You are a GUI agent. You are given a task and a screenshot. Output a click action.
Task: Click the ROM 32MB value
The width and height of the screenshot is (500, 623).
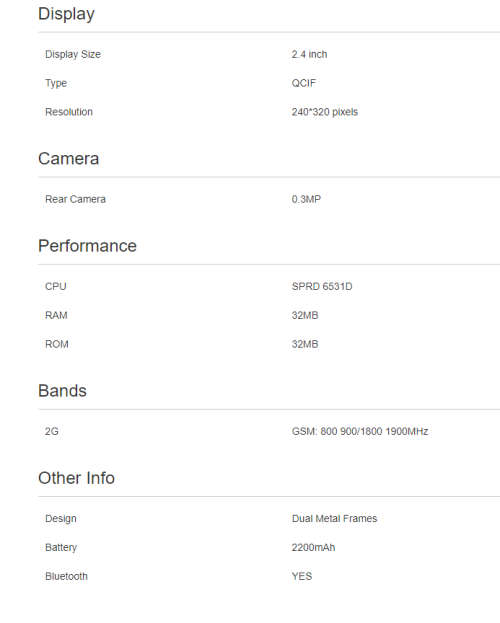click(305, 344)
